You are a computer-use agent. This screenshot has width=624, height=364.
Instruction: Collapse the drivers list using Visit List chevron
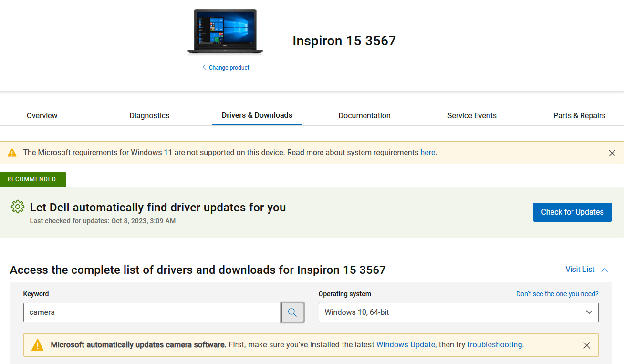(604, 269)
